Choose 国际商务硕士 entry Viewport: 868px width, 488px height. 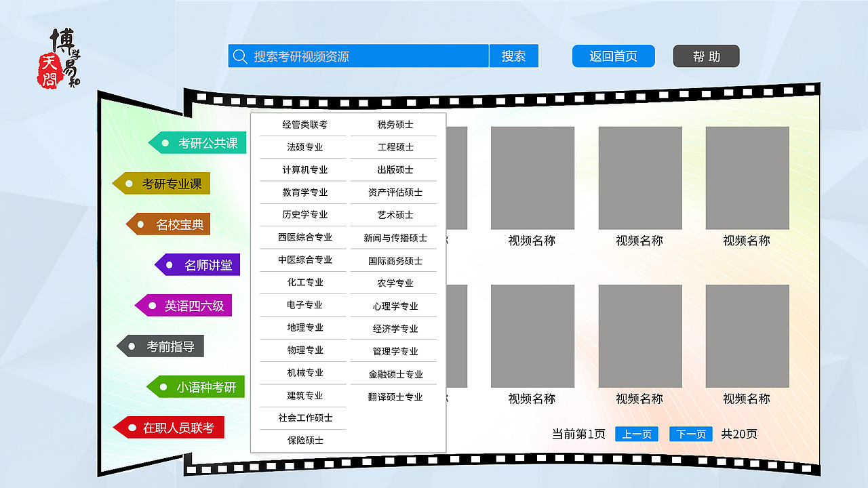coord(395,261)
